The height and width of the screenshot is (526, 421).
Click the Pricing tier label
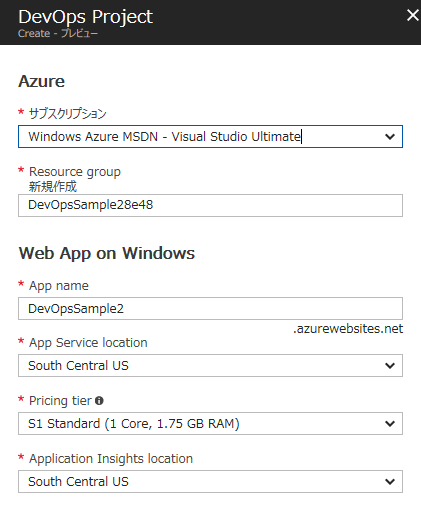click(x=60, y=401)
